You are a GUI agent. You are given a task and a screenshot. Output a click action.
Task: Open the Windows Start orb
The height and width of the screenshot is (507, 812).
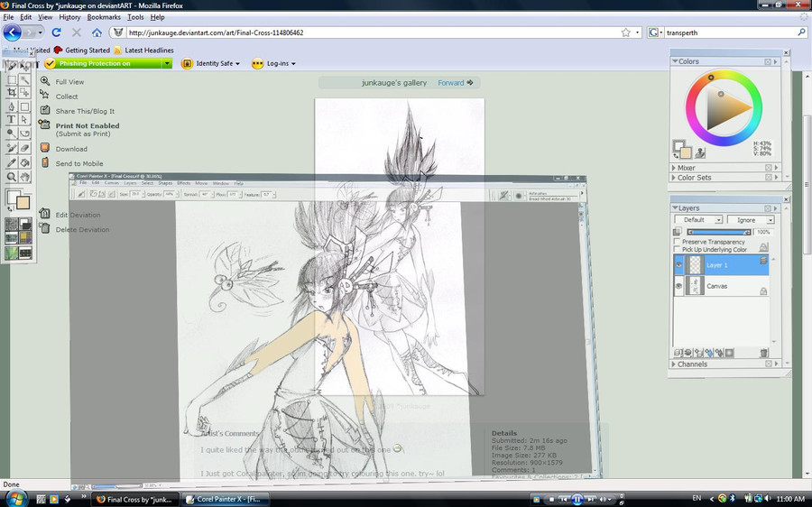(x=15, y=499)
